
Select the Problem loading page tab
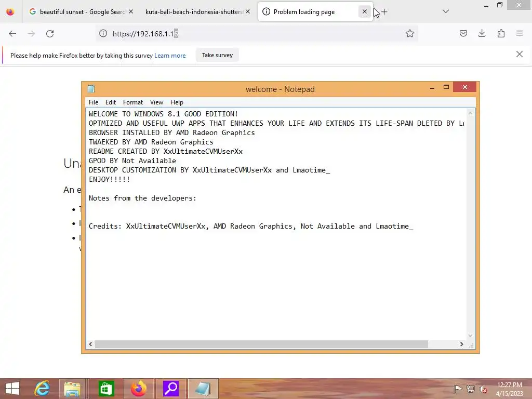pyautogui.click(x=315, y=12)
